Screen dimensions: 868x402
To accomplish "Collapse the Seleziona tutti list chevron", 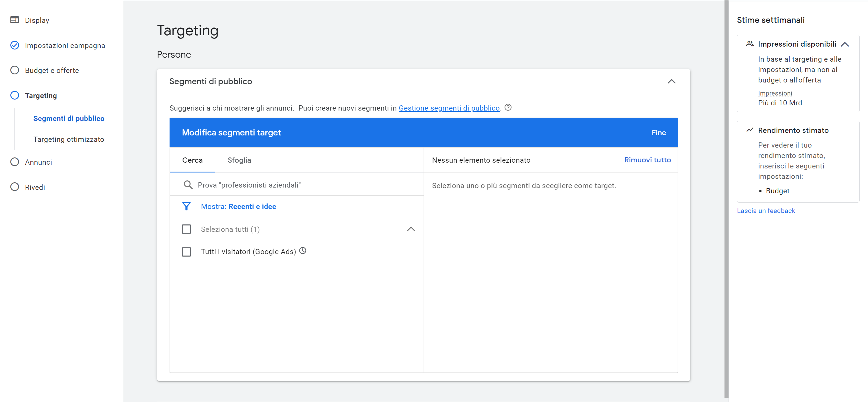I will 411,229.
